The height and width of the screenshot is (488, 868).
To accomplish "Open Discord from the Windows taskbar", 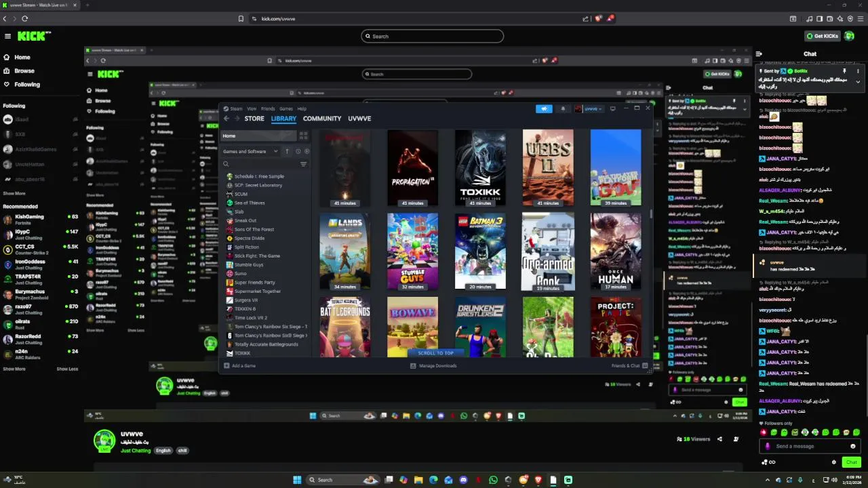I will [x=463, y=480].
